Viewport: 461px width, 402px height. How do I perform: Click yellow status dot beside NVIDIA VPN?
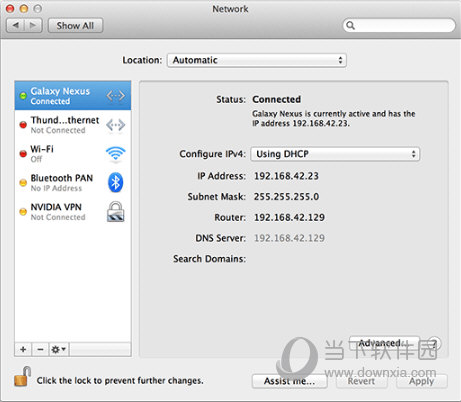[23, 212]
